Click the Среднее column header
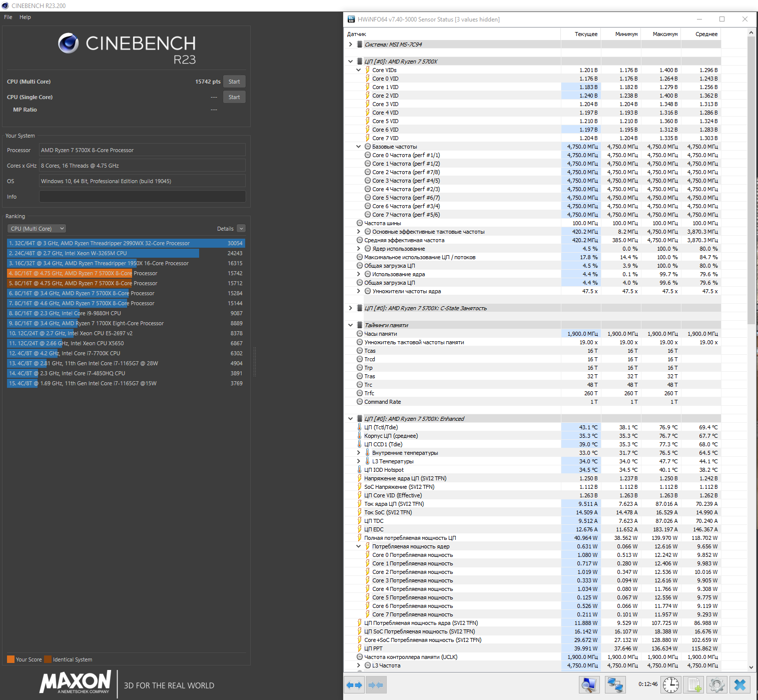758x700 pixels. click(x=701, y=34)
